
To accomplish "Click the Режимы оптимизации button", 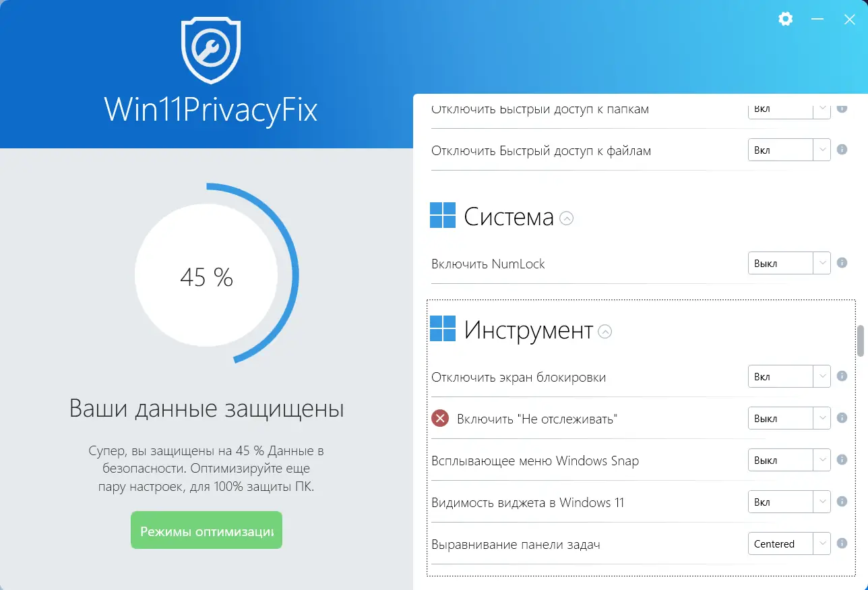I will 206,531.
